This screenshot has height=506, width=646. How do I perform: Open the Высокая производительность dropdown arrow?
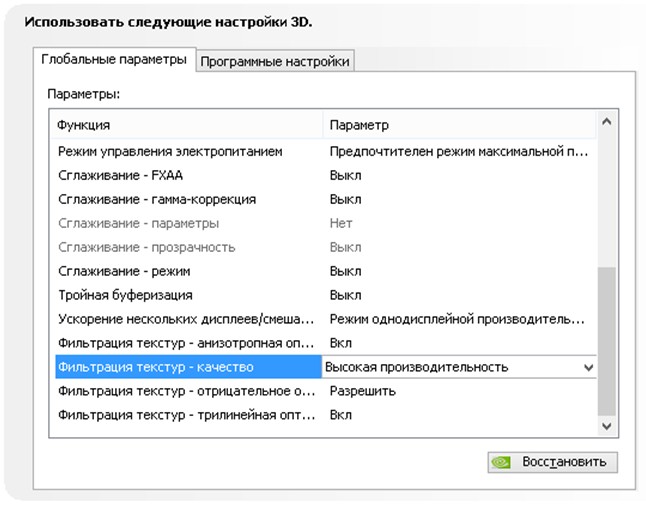tap(588, 367)
